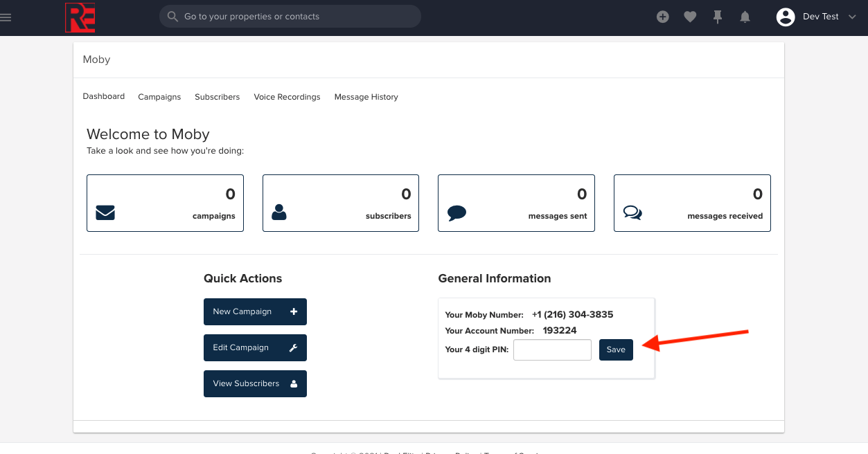Click the plus icon on New Campaign
868x454 pixels.
[x=294, y=311]
